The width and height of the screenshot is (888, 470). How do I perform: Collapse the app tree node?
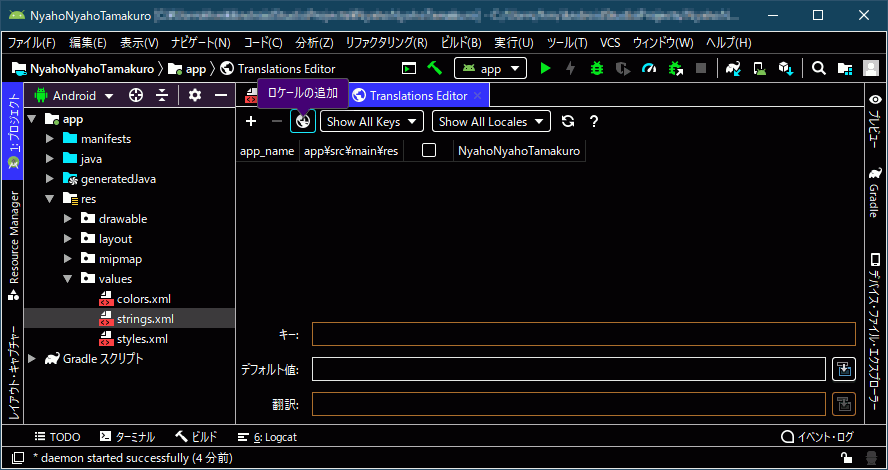(32, 119)
